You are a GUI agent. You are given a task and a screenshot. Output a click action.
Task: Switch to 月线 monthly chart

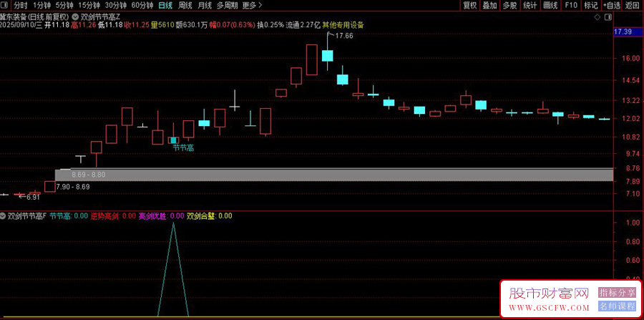pos(205,5)
